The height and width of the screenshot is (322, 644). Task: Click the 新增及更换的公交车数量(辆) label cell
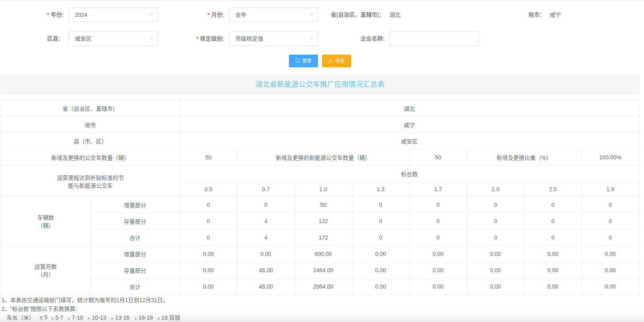coord(90,158)
